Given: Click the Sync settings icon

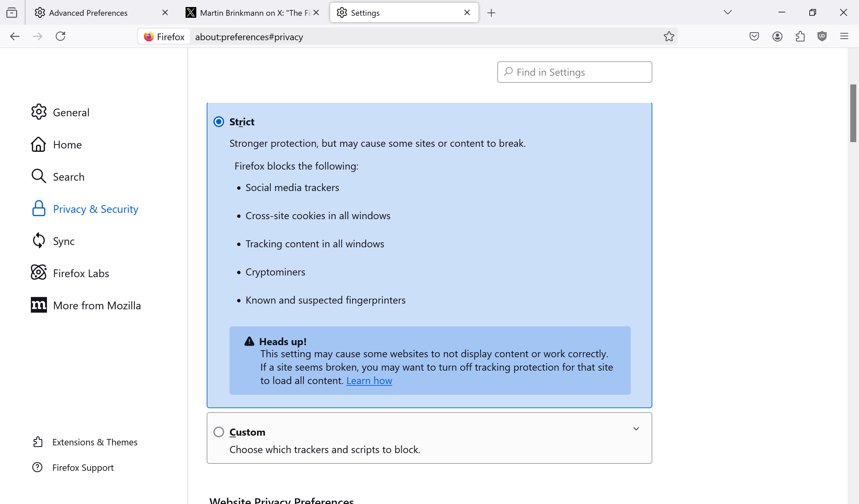Looking at the screenshot, I should [39, 241].
